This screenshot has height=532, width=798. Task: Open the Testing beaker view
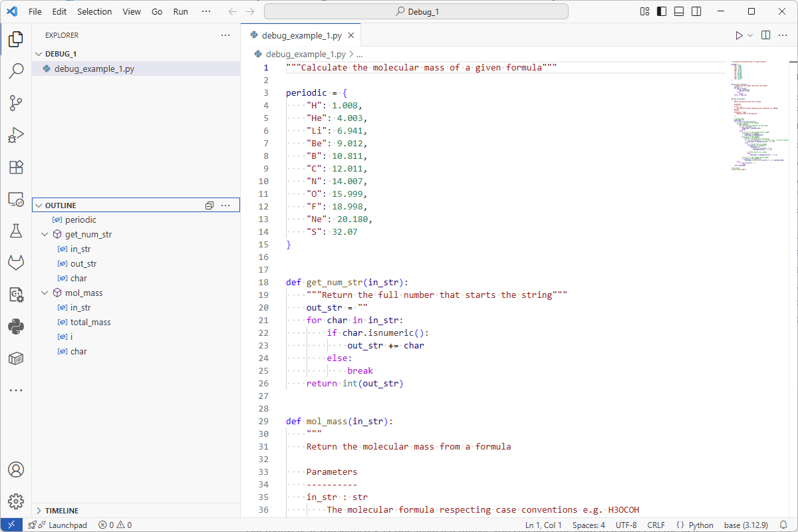coord(16,231)
